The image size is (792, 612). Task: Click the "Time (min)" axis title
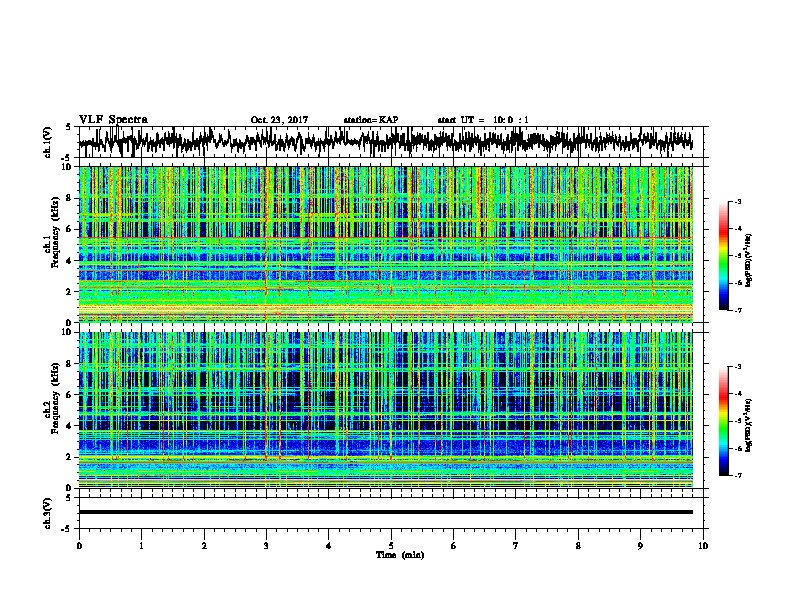pos(400,555)
